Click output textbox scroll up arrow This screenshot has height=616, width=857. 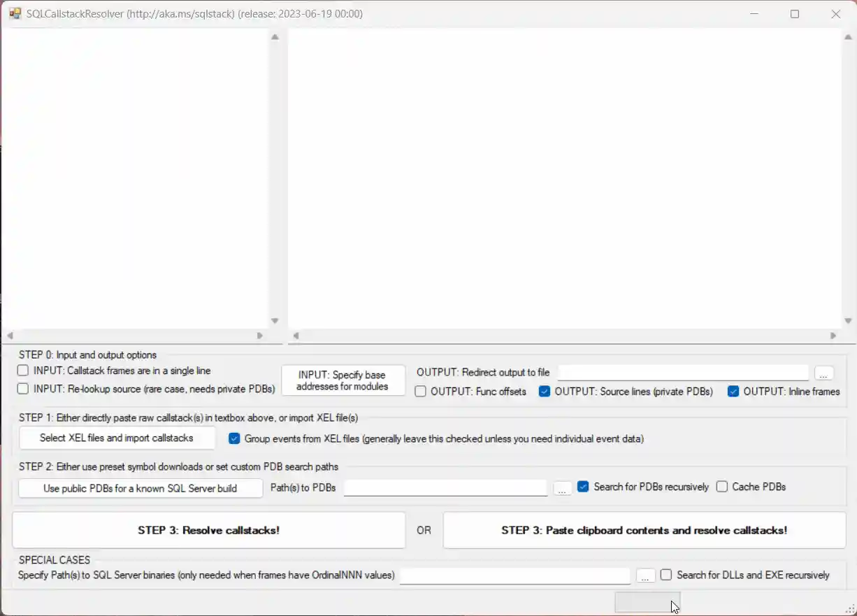[847, 37]
